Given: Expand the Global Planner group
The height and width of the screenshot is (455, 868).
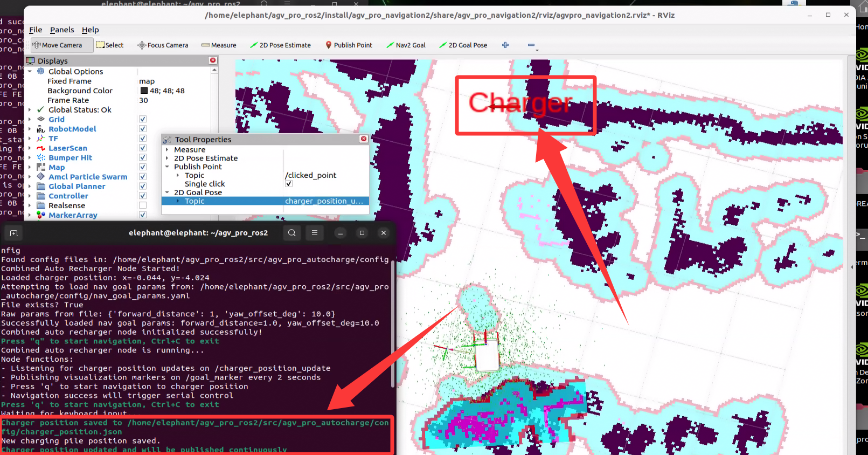Looking at the screenshot, I should point(30,187).
